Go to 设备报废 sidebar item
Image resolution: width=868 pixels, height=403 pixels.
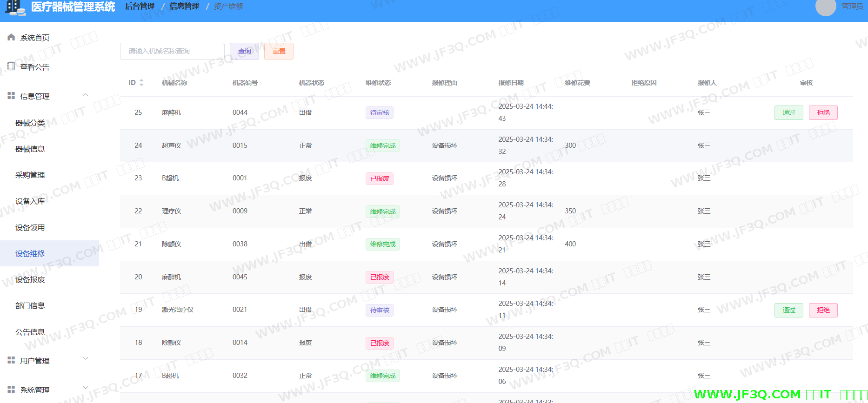[30, 279]
